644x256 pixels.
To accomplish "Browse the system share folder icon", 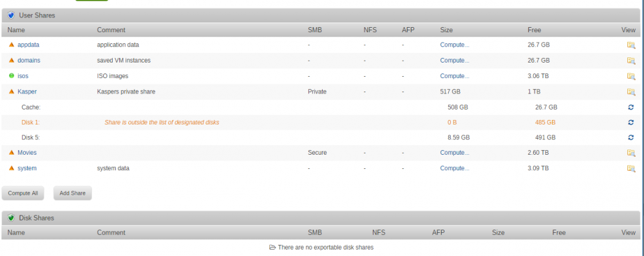I will 631,168.
